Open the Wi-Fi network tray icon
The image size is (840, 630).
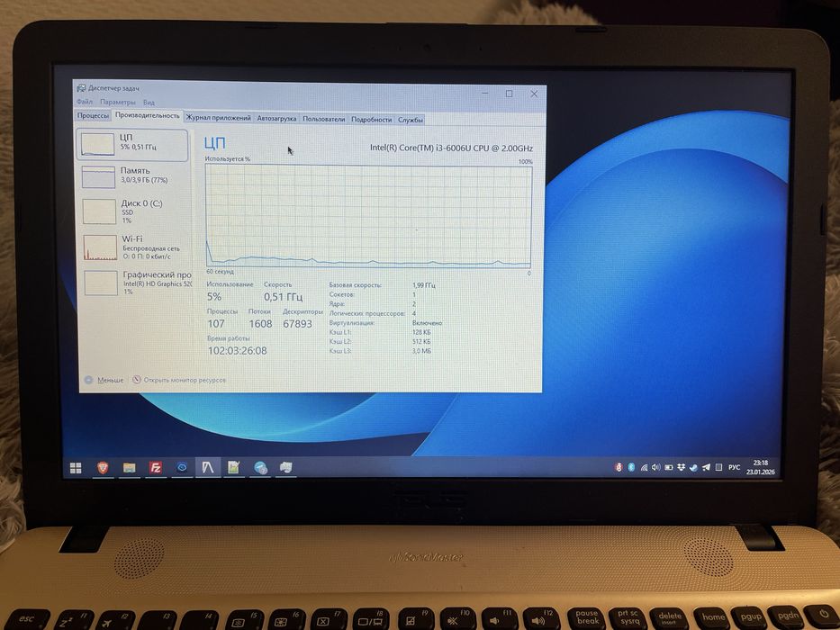tap(644, 468)
